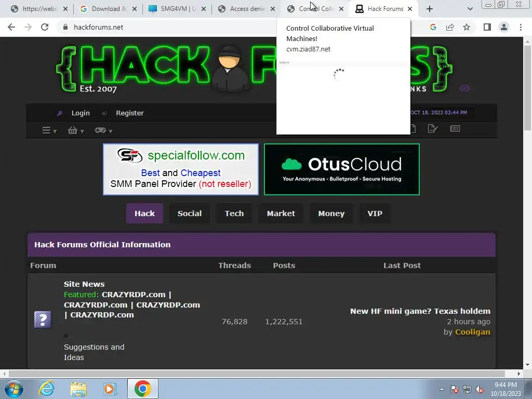Launch Internet Explorer from the taskbar
Viewport: 532px width, 399px height.
pyautogui.click(x=46, y=389)
